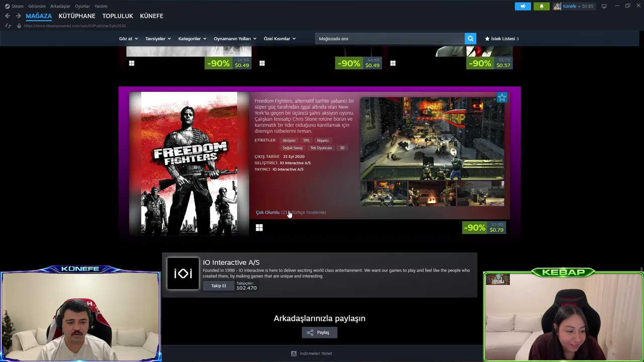Viewport: 644px width, 362px height.
Task: Open the Kategoriler dropdown
Action: 192,39
